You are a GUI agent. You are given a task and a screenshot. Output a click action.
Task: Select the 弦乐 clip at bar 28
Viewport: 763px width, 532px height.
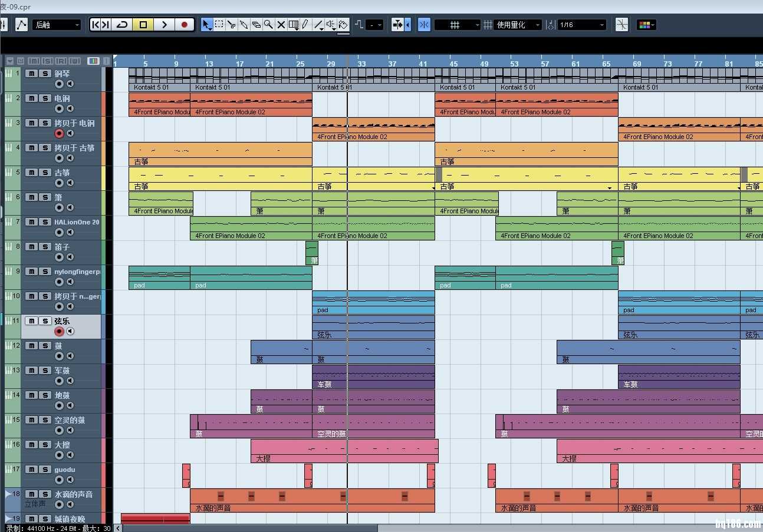[x=373, y=327]
